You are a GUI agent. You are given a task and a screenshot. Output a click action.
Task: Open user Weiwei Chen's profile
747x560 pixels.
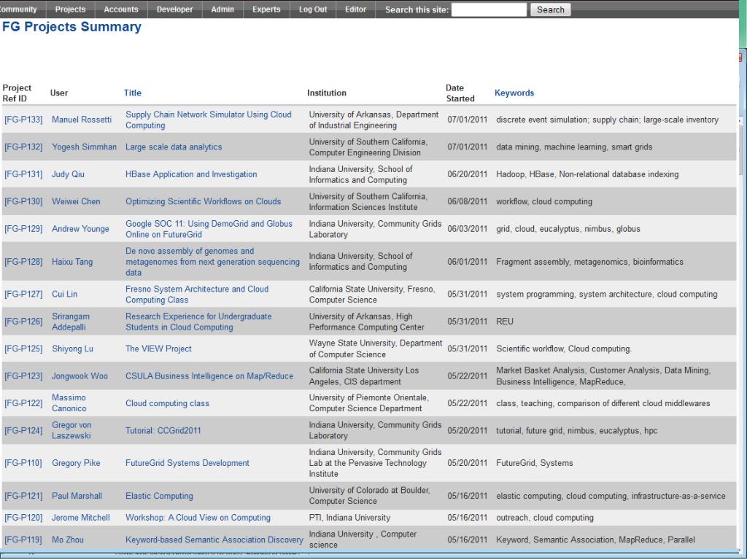point(76,201)
